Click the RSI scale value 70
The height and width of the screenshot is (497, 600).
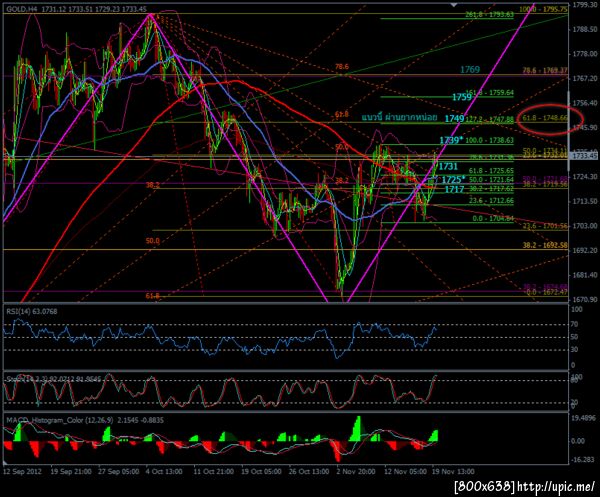coord(575,324)
